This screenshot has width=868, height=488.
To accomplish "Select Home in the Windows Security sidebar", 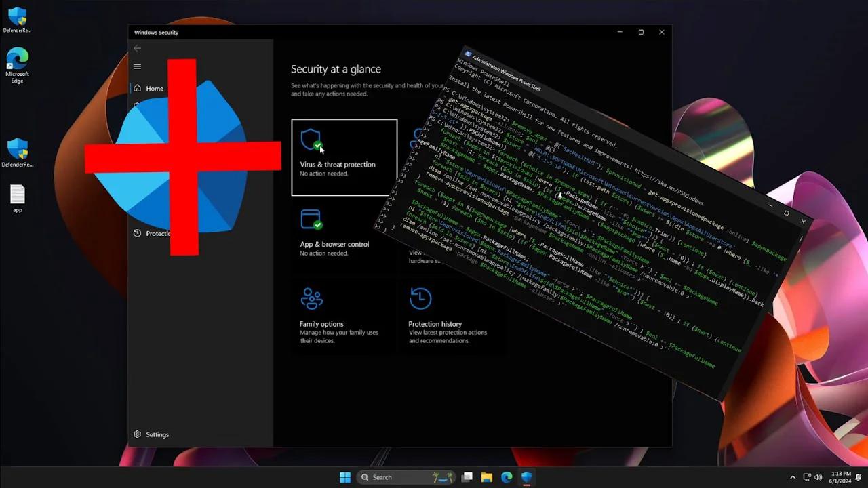I will 149,88.
